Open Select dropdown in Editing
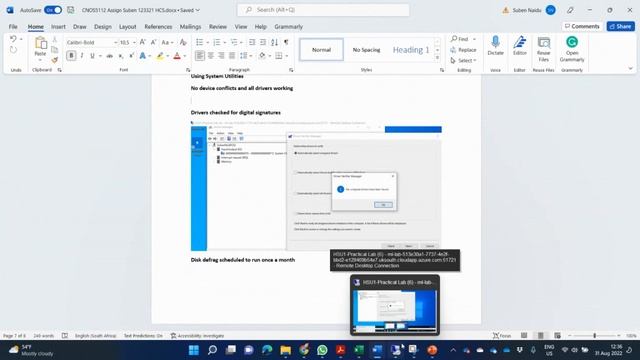This screenshot has height=360, width=640. (x=464, y=60)
